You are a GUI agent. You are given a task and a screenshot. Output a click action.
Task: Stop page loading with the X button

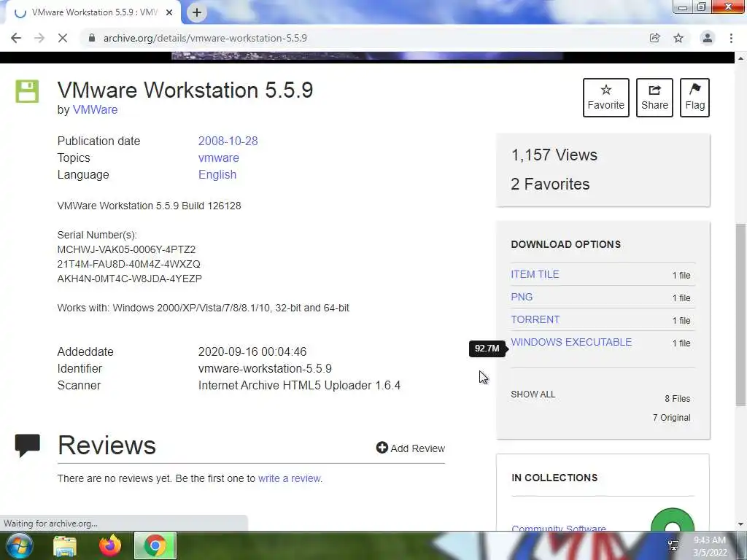63,38
